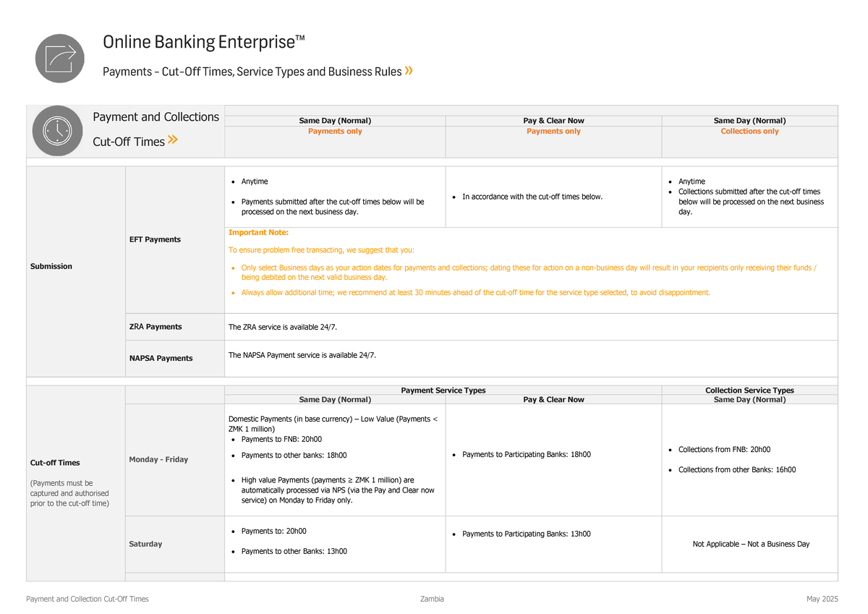Viewport: 868px width, 614px height.
Task: Click the orange double chevron after Business Rules
Action: point(409,71)
